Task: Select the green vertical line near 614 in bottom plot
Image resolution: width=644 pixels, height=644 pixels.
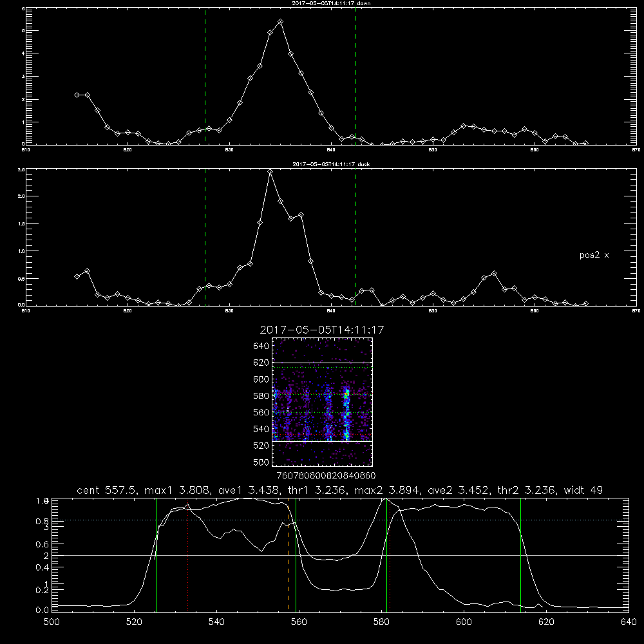Action: tap(520, 554)
